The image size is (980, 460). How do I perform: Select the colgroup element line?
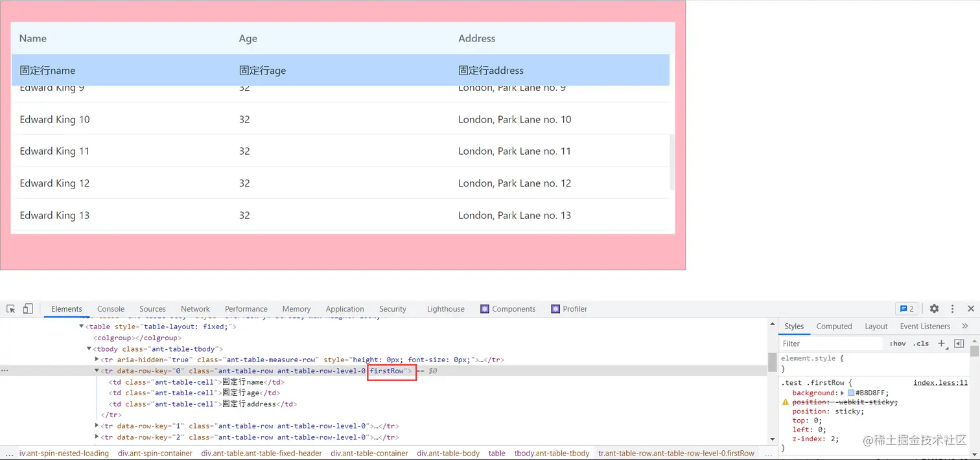(x=137, y=338)
